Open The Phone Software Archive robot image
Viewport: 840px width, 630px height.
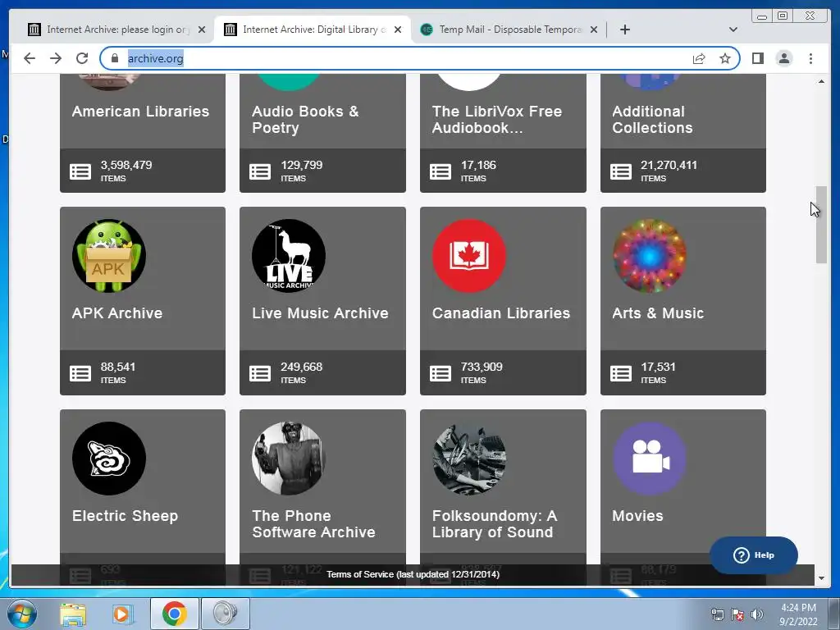coord(289,458)
